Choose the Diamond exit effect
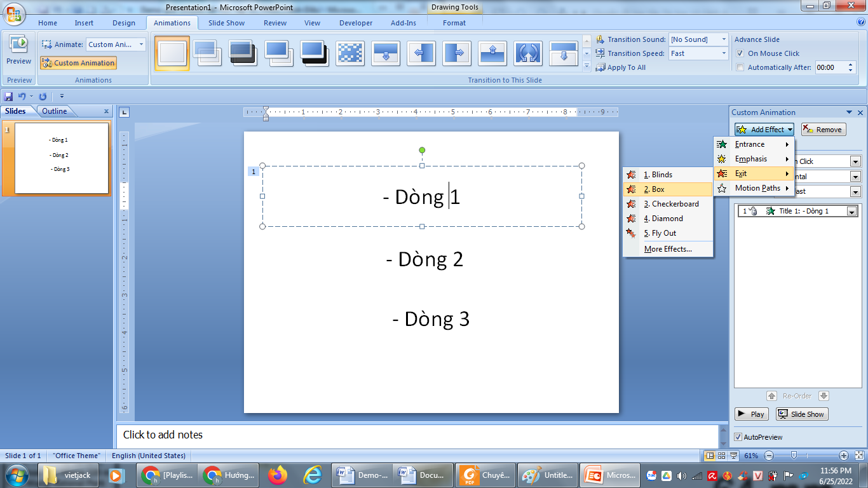 coord(668,219)
